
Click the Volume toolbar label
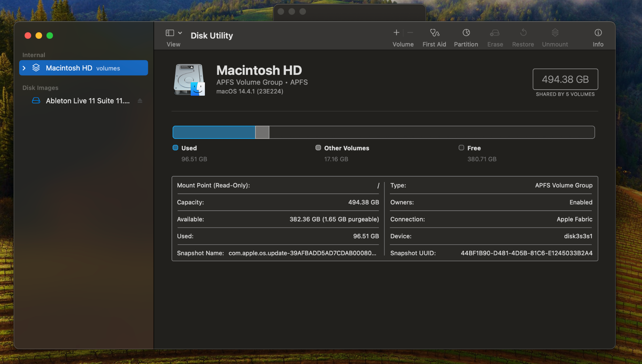pos(403,44)
